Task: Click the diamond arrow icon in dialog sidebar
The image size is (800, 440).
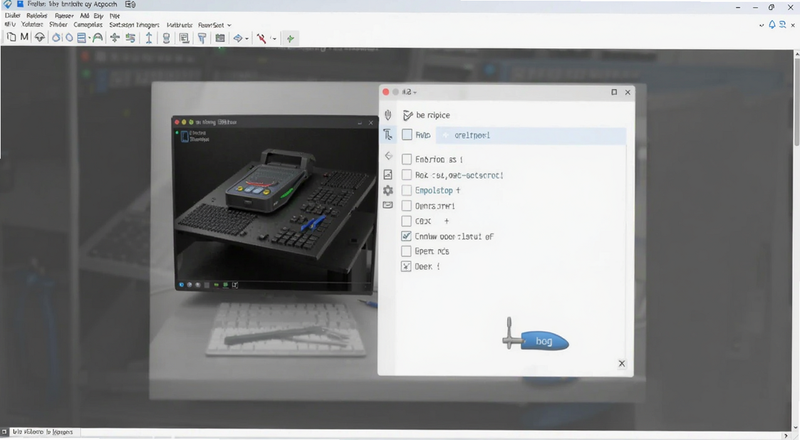Action: click(x=388, y=156)
